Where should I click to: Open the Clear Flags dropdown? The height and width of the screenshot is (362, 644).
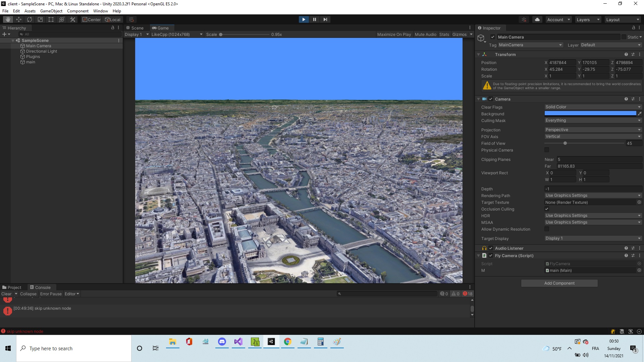593,107
